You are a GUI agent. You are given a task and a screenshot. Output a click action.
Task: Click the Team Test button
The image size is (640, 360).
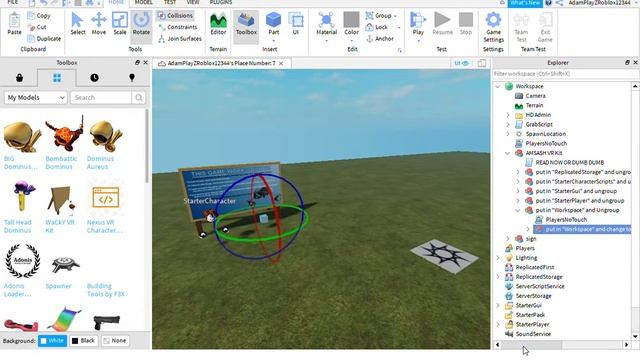pos(521,27)
